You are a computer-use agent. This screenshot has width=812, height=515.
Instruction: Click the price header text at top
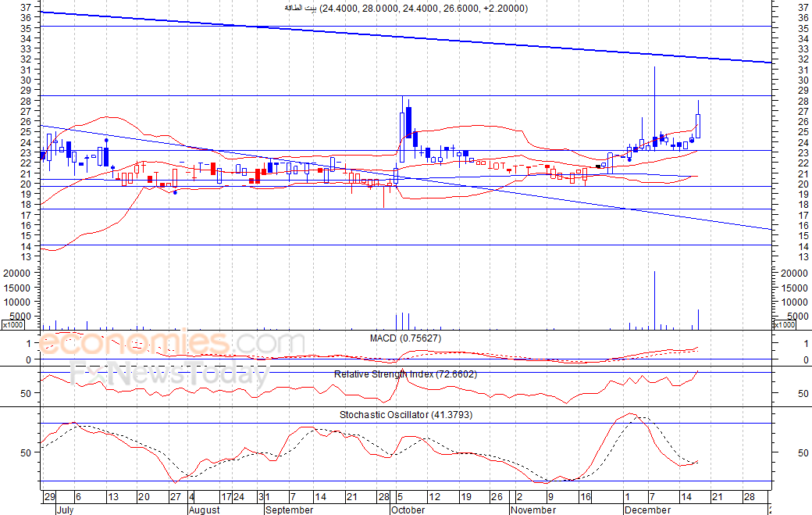[405, 9]
